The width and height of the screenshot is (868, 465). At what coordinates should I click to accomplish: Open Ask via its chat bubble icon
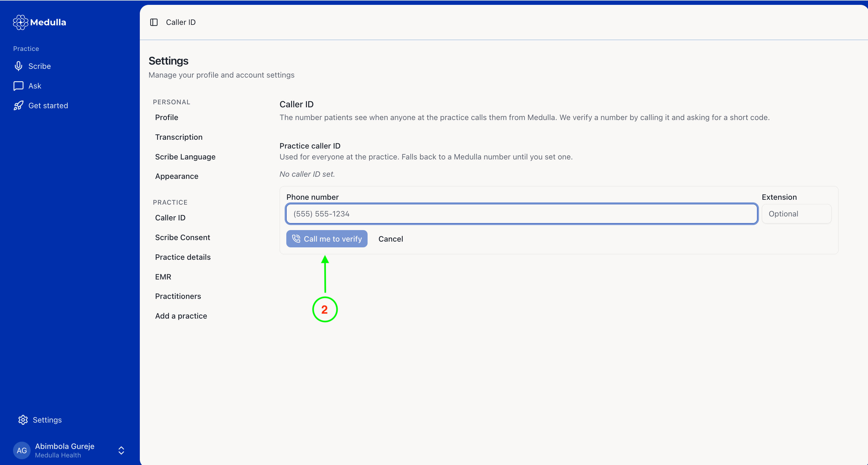coord(19,86)
